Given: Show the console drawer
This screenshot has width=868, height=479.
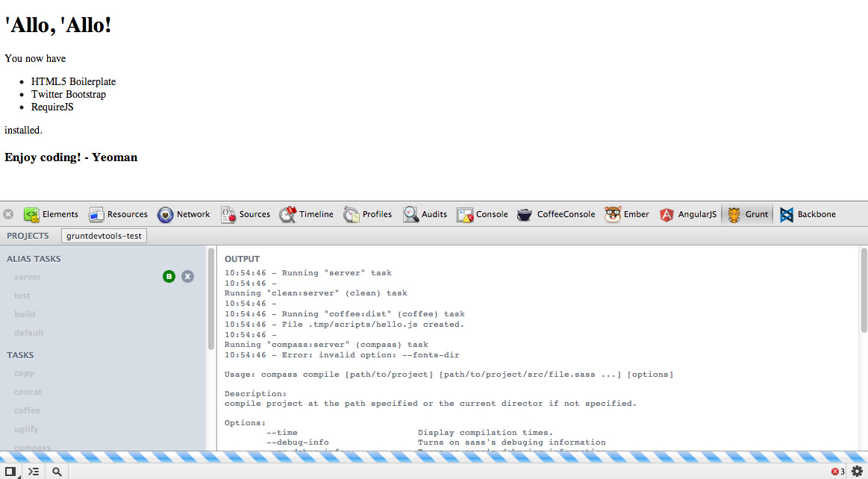Looking at the screenshot, I should coord(34,472).
